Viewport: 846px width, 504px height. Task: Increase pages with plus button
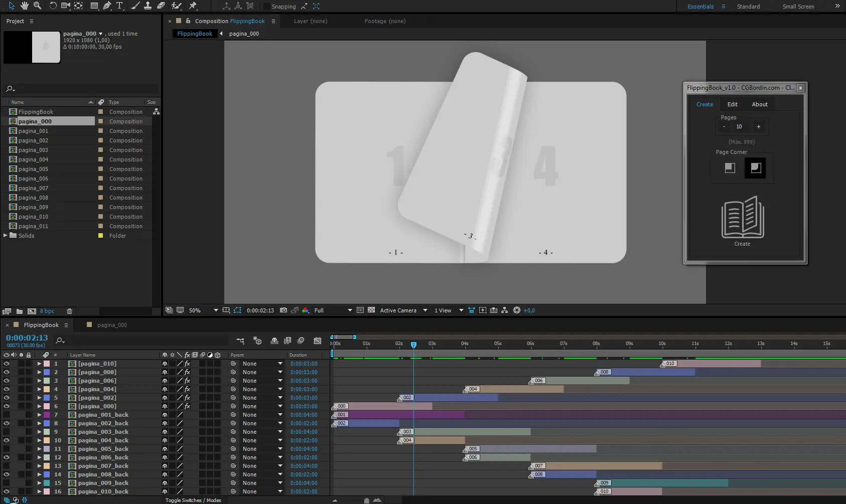759,126
